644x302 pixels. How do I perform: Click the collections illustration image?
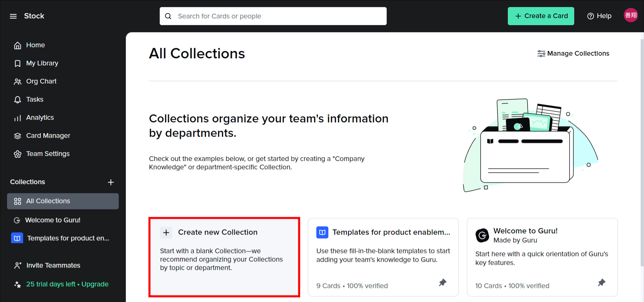pyautogui.click(x=530, y=145)
